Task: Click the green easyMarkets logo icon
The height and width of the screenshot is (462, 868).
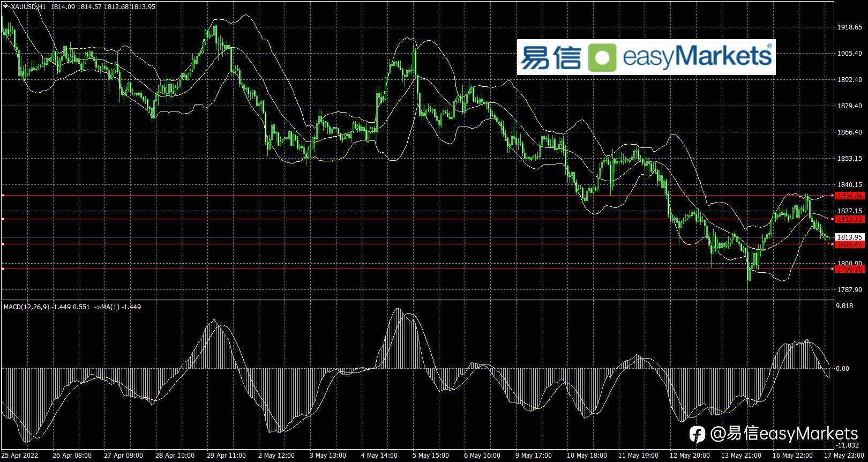Action: coord(603,58)
